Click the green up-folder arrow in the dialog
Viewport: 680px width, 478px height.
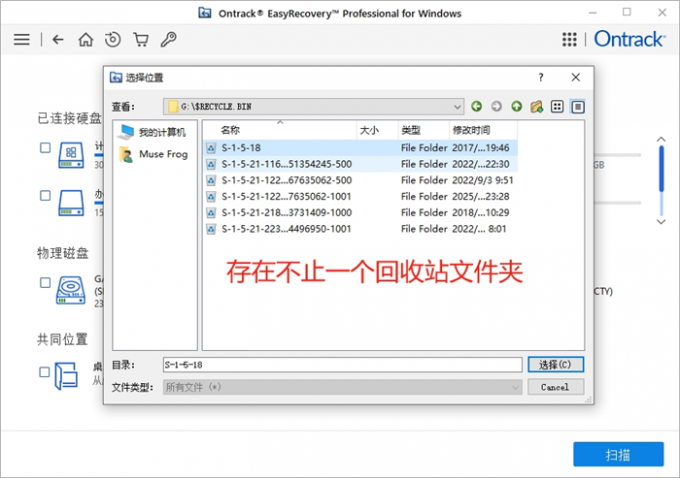tap(516, 106)
